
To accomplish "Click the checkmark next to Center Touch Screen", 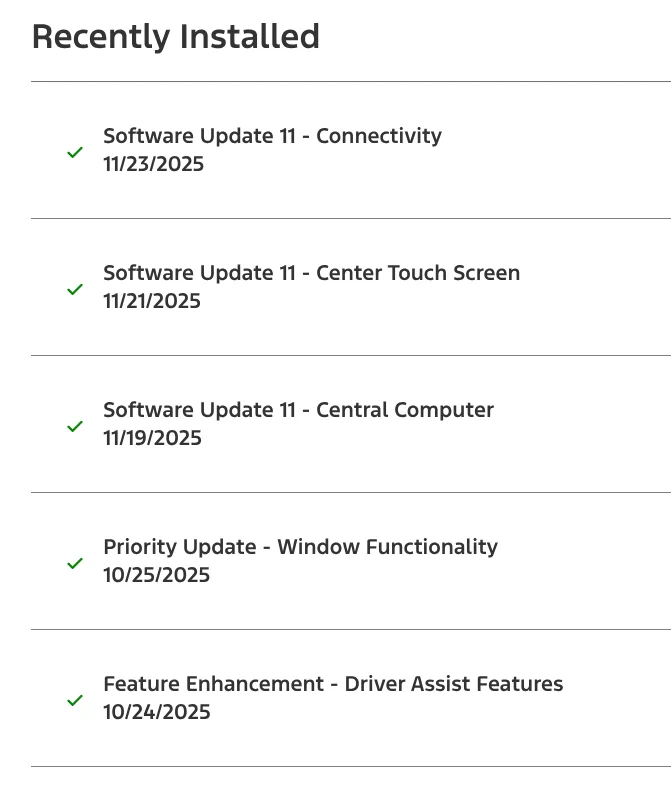I will pyautogui.click(x=75, y=290).
